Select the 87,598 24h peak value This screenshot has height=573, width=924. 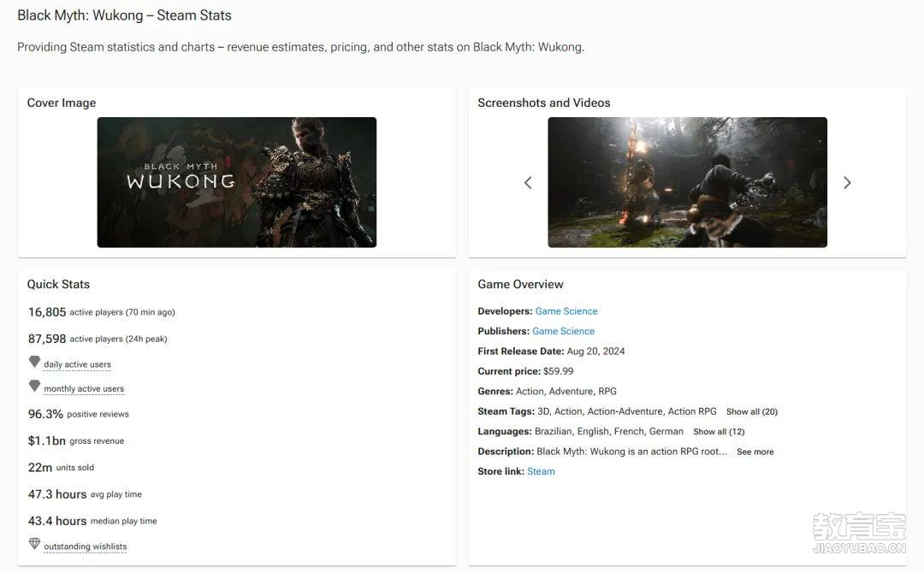coord(47,339)
